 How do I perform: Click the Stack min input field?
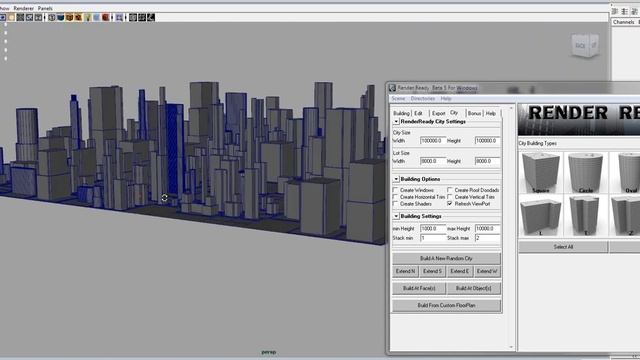pos(433,238)
